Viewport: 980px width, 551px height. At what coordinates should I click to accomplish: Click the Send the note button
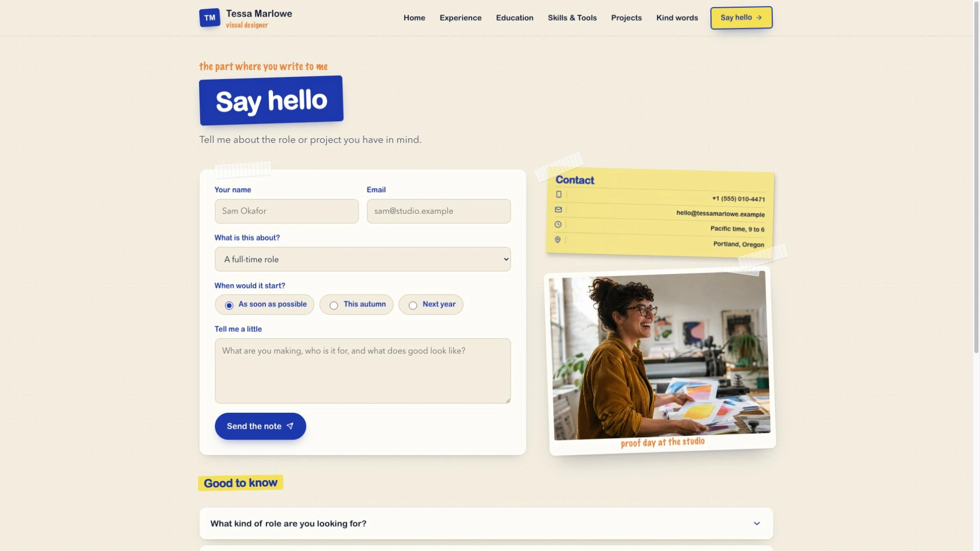click(260, 426)
